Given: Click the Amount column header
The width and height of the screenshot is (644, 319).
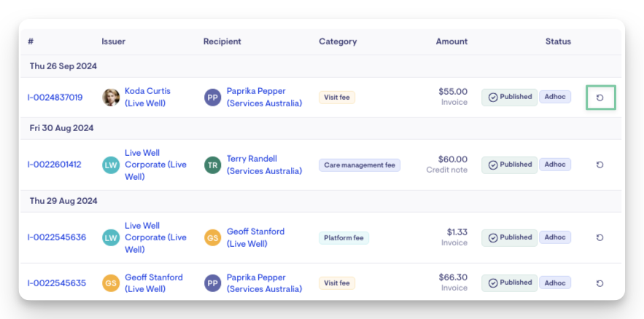Looking at the screenshot, I should coord(451,42).
